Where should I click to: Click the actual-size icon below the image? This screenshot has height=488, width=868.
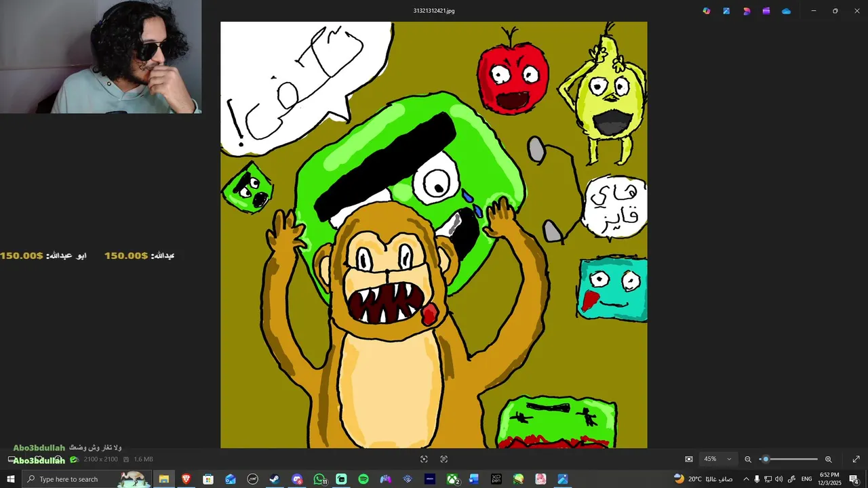[x=444, y=459]
